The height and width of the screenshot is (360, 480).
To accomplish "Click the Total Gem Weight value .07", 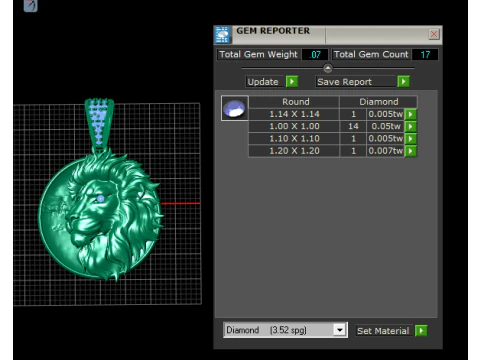I will tap(315, 54).
